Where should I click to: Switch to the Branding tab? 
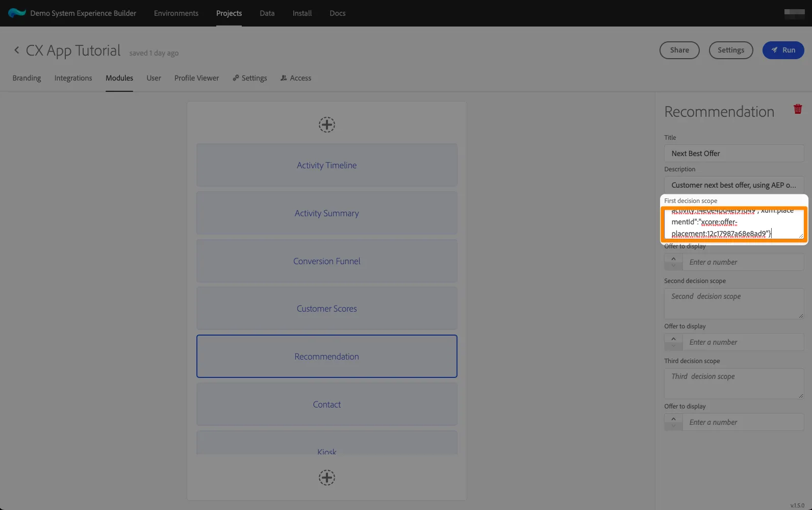(27, 78)
